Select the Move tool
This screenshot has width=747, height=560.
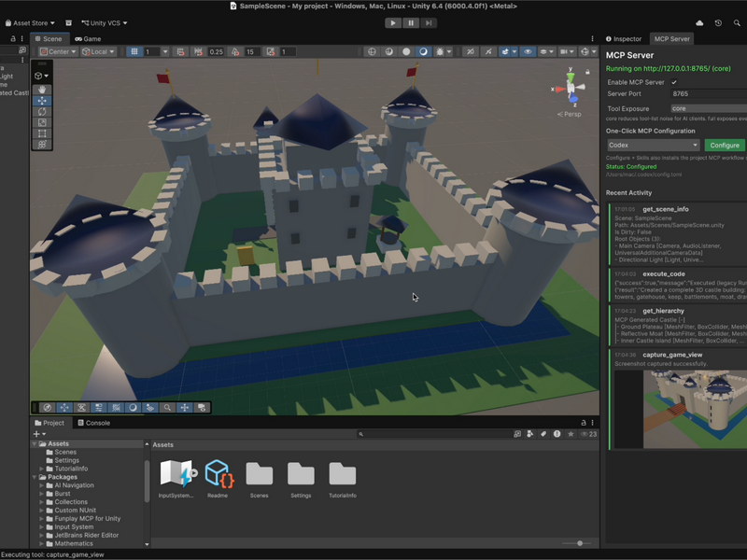coord(42,101)
